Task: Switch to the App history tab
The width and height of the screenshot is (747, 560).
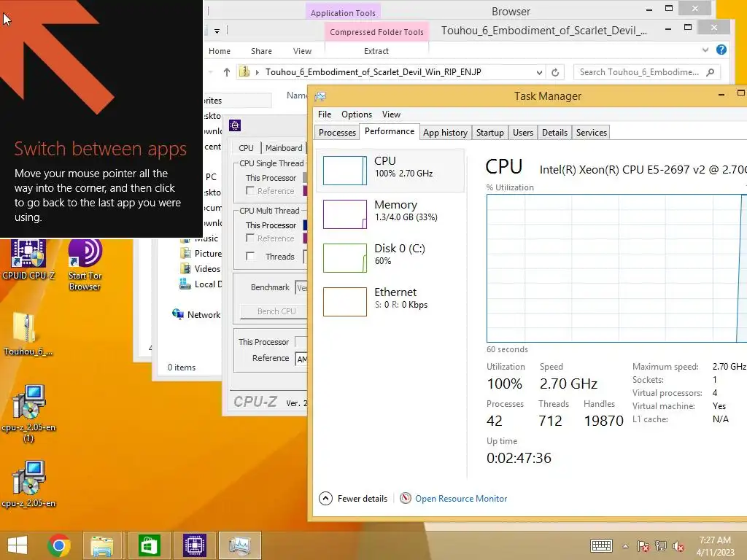Action: tap(445, 133)
